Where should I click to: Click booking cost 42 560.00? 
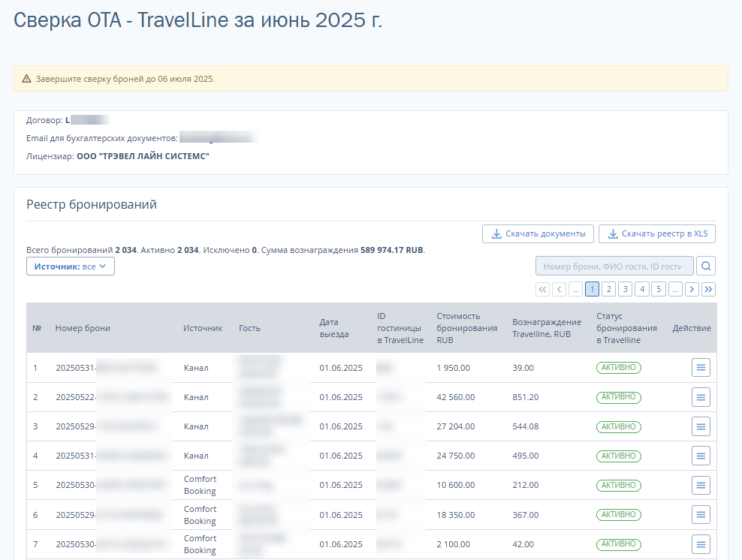click(456, 397)
